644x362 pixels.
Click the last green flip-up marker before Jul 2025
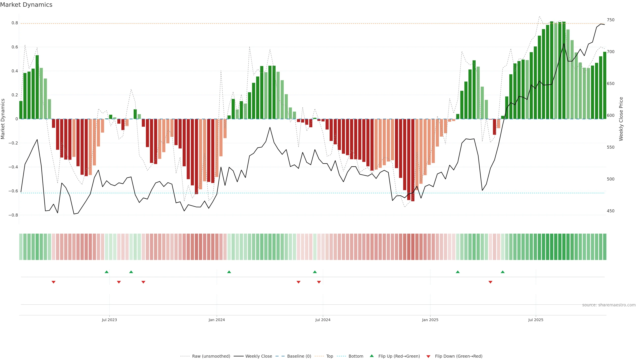(502, 272)
